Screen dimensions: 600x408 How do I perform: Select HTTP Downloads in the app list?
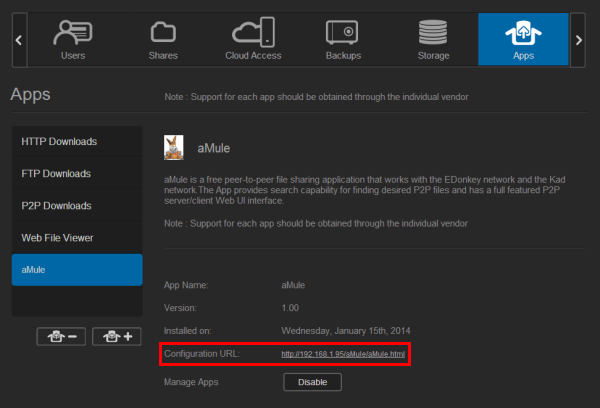[x=77, y=142]
